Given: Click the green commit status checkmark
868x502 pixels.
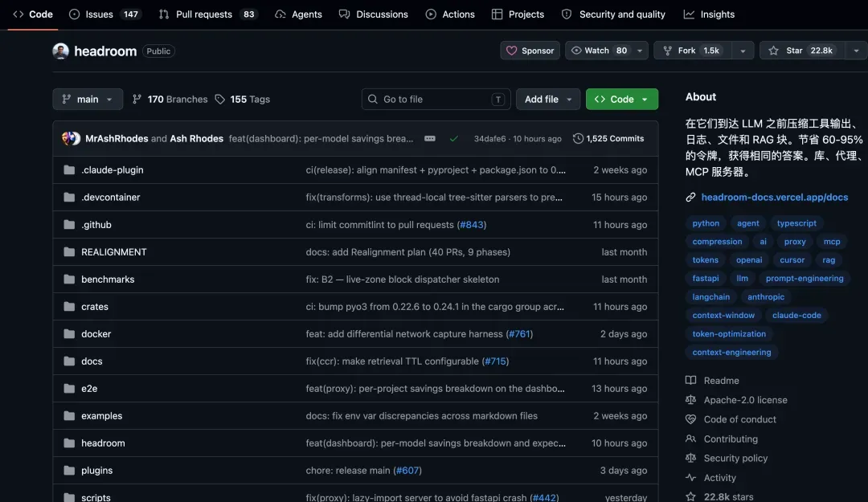Looking at the screenshot, I should pos(454,138).
